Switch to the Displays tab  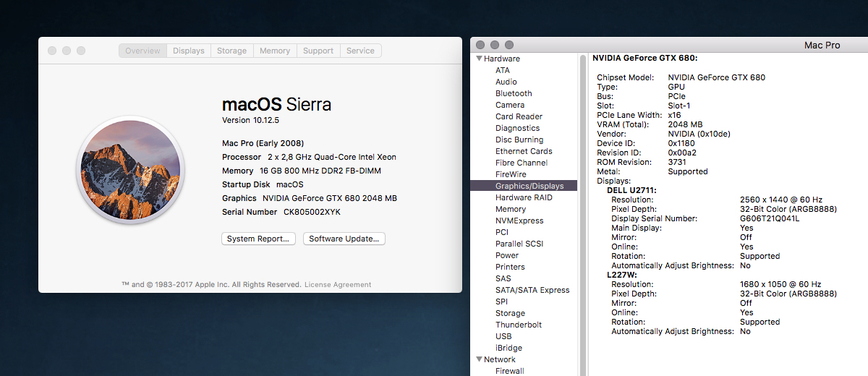click(x=189, y=51)
